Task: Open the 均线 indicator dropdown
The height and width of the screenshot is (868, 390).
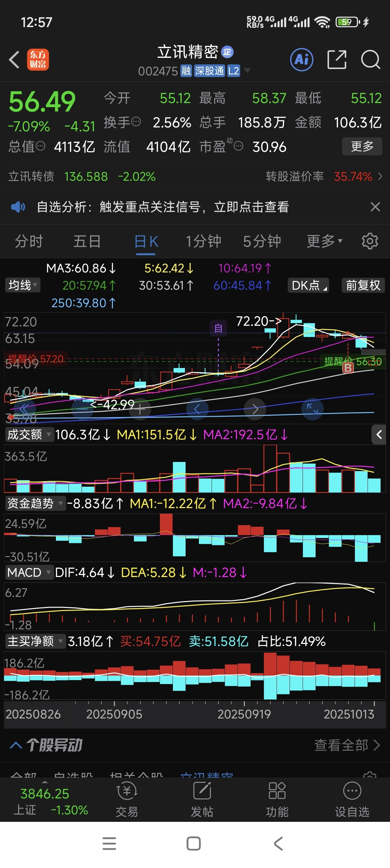Action: (x=22, y=285)
